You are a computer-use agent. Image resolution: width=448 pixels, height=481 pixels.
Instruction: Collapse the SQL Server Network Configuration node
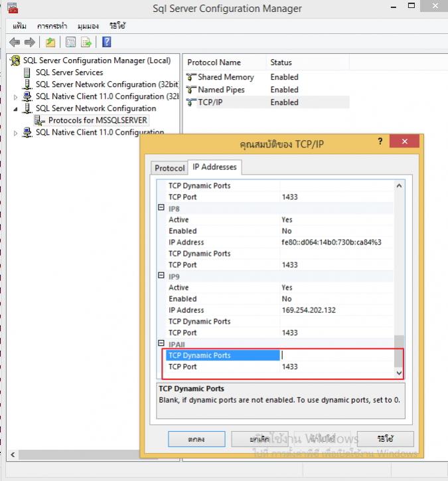(17, 108)
